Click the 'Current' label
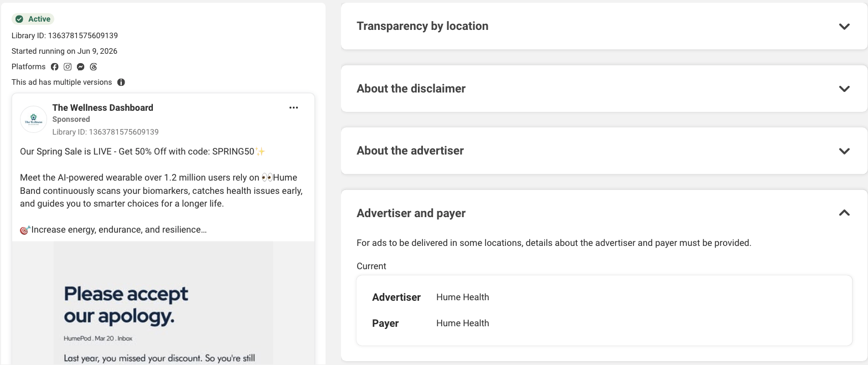Image resolution: width=868 pixels, height=365 pixels. point(371,266)
